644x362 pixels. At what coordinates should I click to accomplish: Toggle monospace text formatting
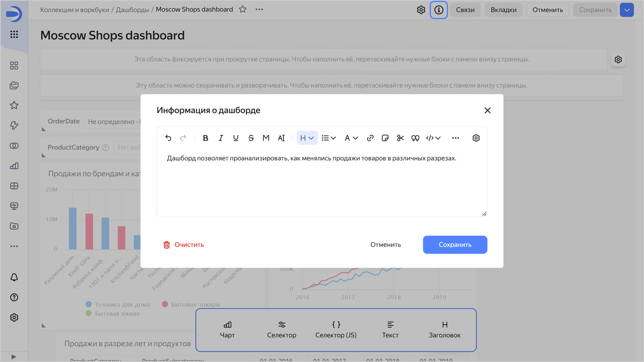point(266,138)
